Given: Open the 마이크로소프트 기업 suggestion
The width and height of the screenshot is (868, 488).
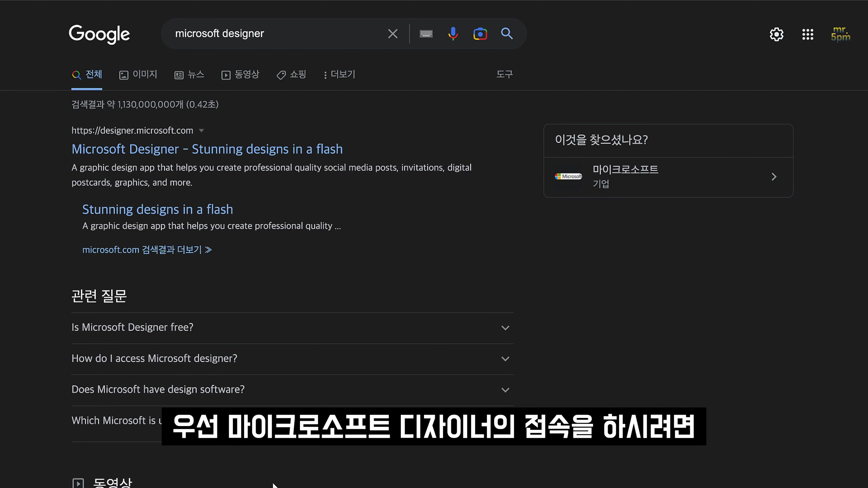Looking at the screenshot, I should pyautogui.click(x=668, y=177).
